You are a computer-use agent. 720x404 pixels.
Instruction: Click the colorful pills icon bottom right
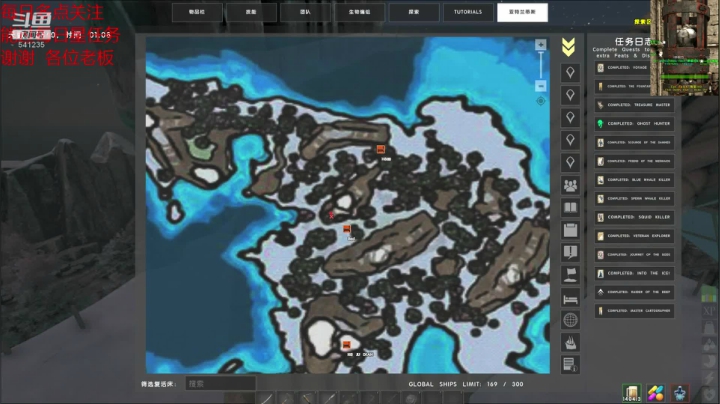656,393
